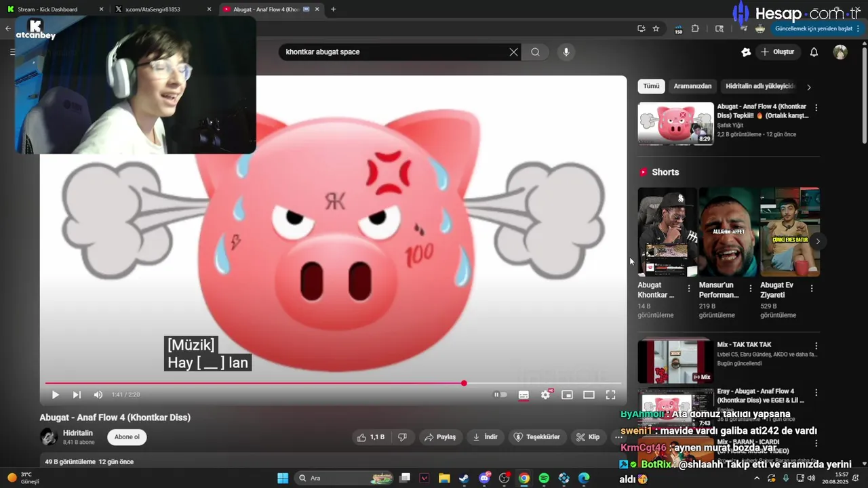
Task: Click the search field with khontkar abugat space
Action: [x=393, y=52]
